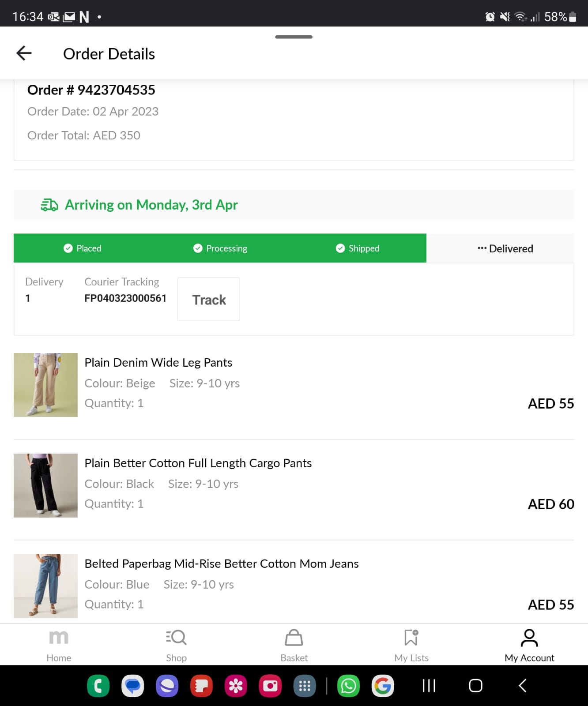Image resolution: width=588 pixels, height=706 pixels.
Task: Launch the Google app from dock
Action: tap(383, 686)
